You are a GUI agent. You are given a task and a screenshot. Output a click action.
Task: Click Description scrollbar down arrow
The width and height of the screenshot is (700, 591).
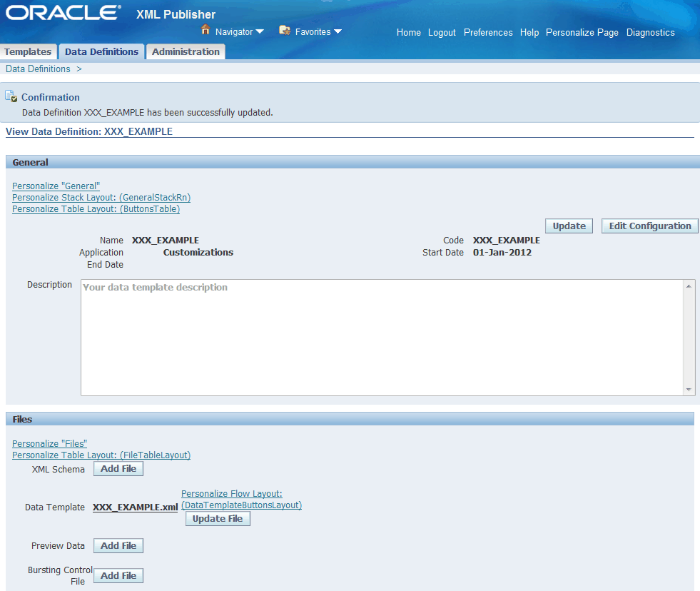689,390
